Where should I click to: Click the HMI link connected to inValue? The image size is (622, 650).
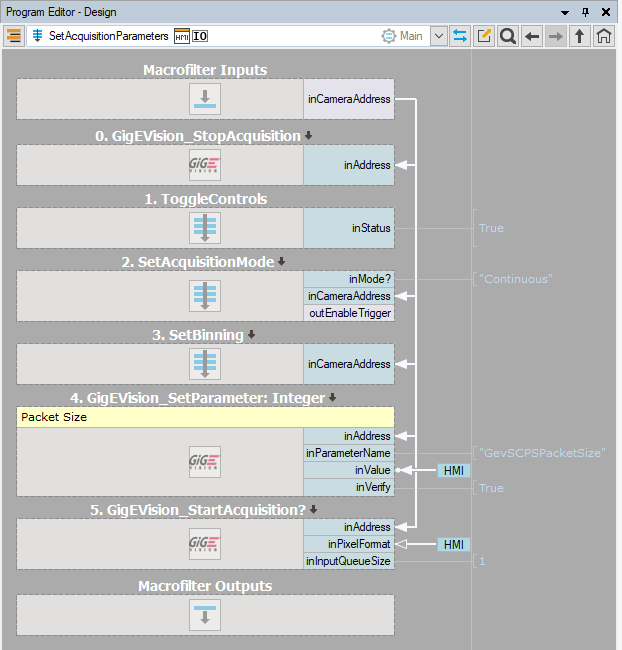[451, 470]
